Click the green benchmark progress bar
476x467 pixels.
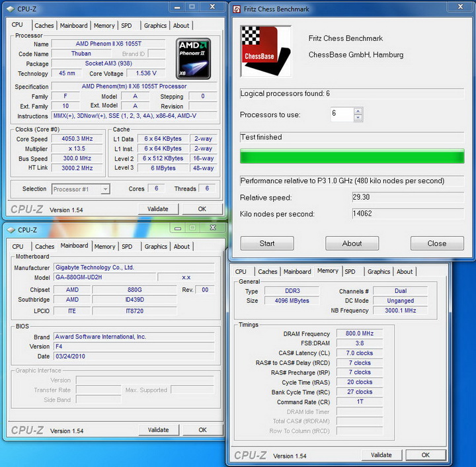[x=352, y=156]
